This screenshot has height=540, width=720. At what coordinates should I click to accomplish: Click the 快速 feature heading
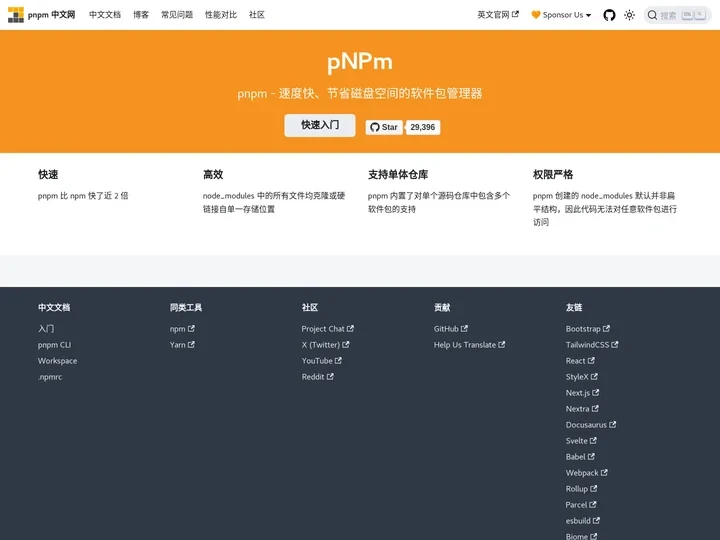click(48, 174)
